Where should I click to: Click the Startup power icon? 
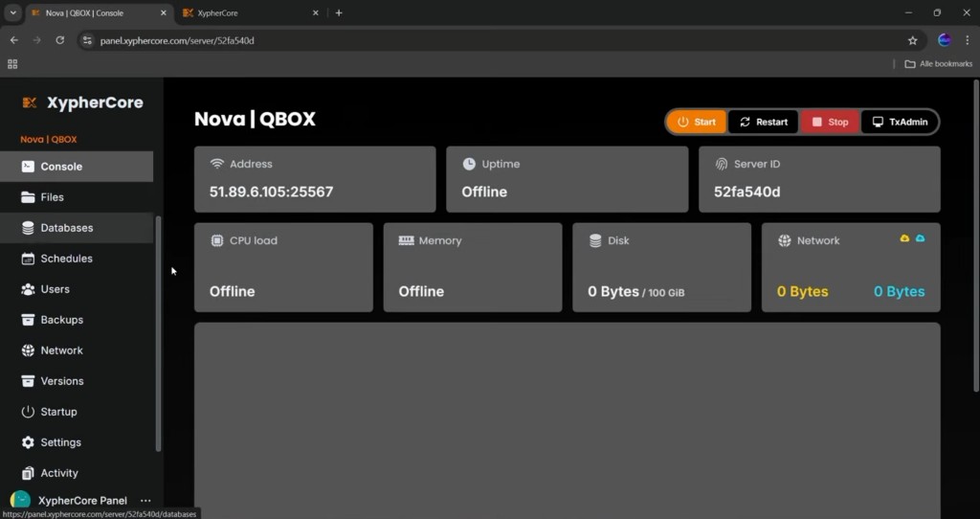tap(28, 412)
